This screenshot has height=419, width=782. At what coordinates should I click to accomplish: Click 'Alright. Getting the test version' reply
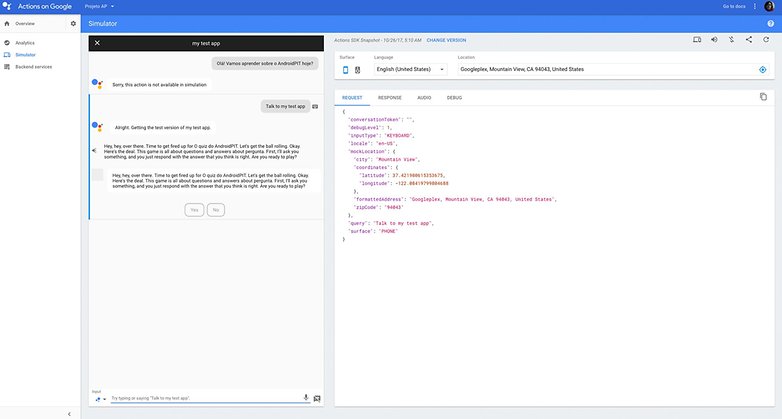163,128
